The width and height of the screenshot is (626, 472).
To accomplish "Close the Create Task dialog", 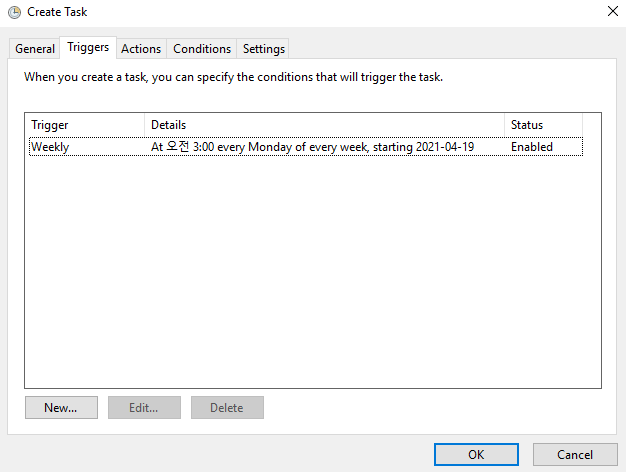I will point(613,11).
